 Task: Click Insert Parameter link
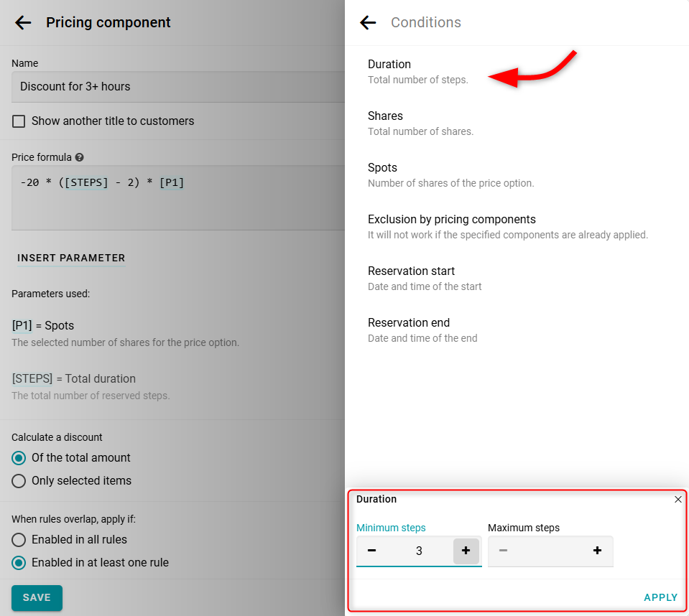point(71,258)
